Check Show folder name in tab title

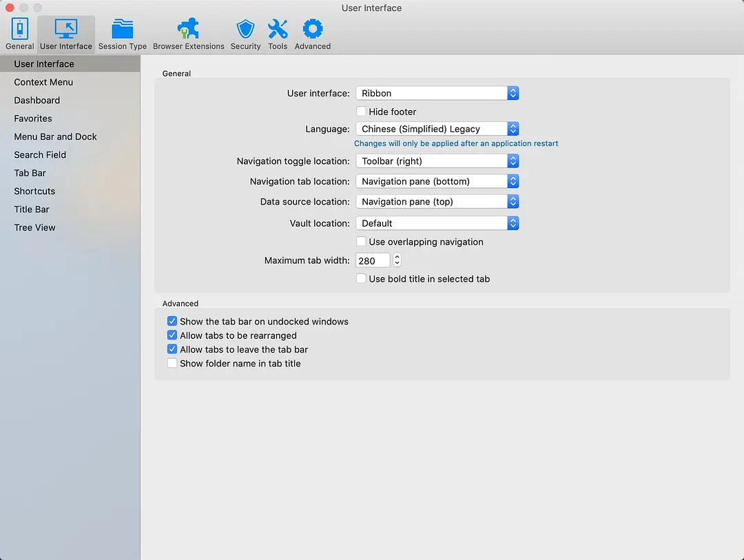[x=172, y=363]
